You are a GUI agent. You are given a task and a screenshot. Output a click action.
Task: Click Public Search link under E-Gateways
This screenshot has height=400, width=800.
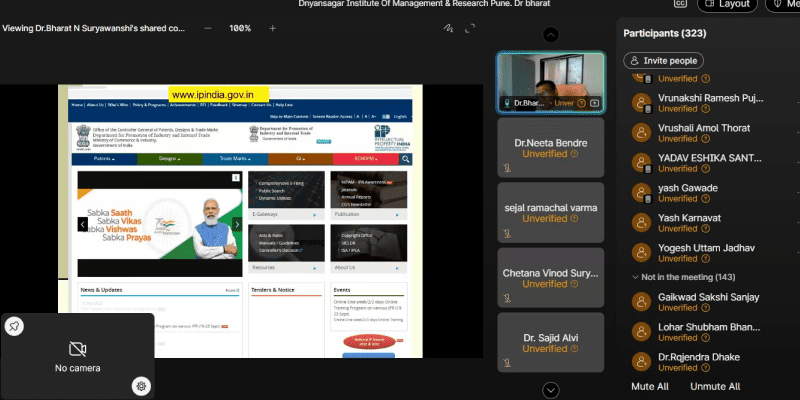[271, 191]
